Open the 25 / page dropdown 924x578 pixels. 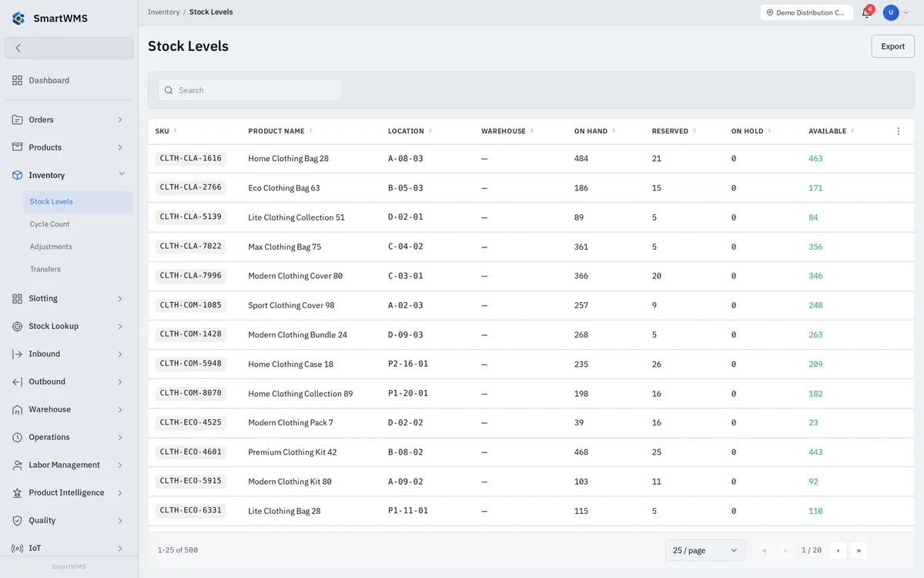click(705, 550)
